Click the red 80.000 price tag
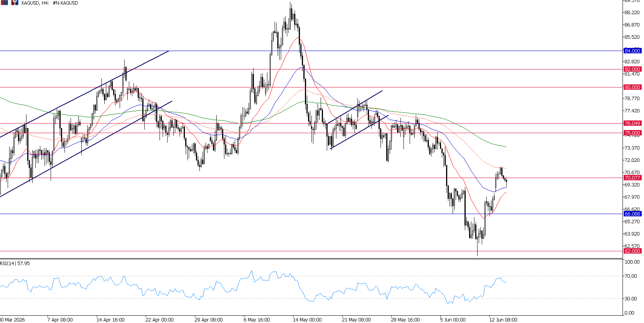Screen dimensions: 644x323 point(632,87)
